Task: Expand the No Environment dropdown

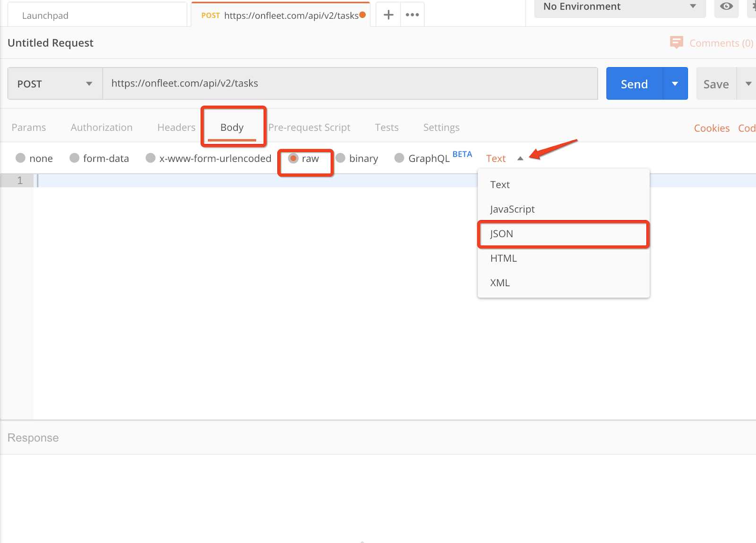Action: (x=620, y=7)
